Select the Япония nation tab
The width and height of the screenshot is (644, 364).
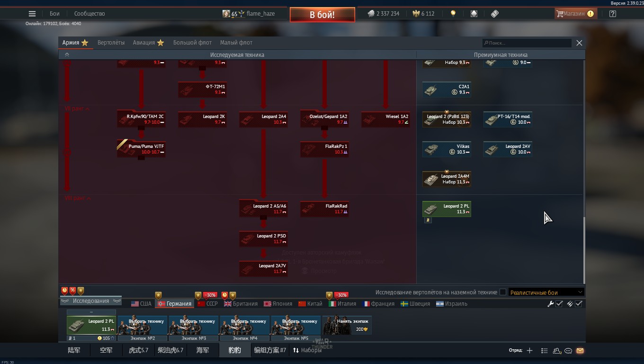click(x=278, y=304)
